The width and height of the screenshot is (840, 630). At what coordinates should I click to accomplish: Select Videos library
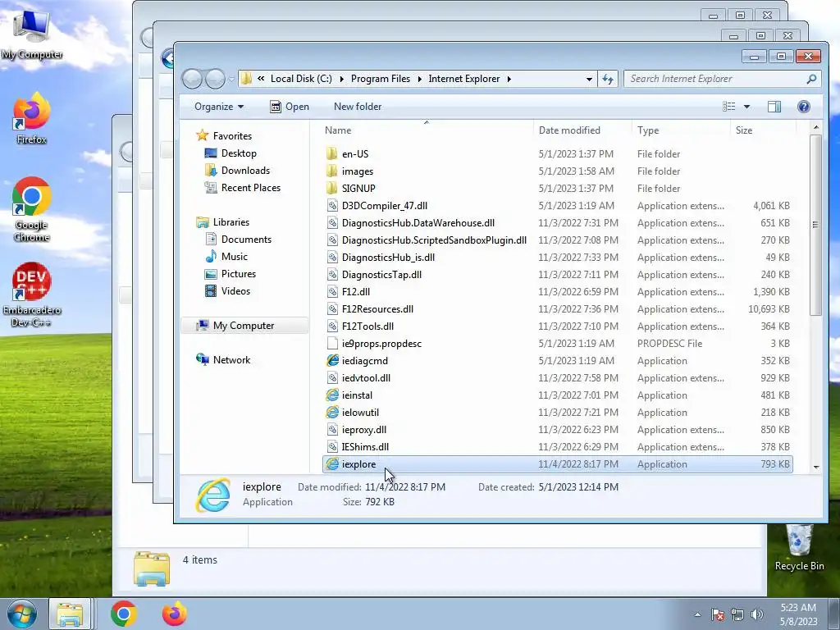(x=228, y=291)
